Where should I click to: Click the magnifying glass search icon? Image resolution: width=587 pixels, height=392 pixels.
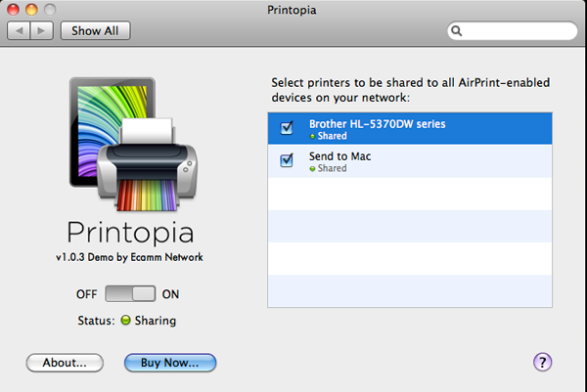click(x=456, y=30)
